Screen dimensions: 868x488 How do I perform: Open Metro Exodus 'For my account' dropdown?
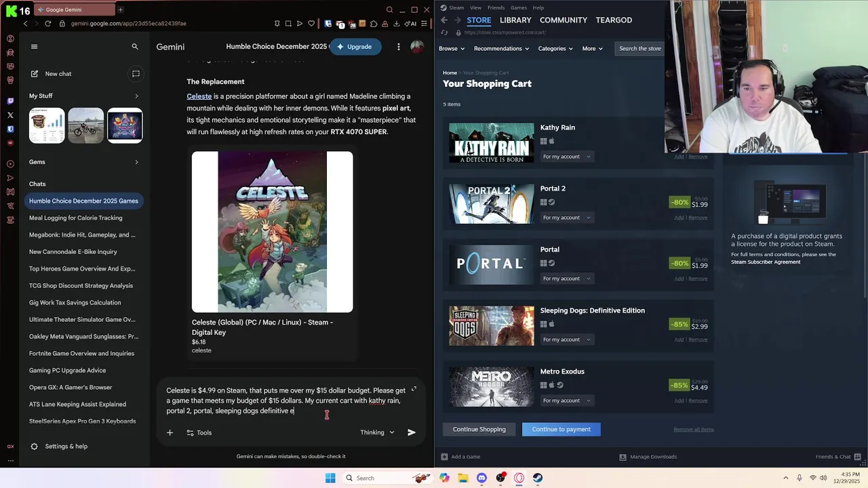pos(567,401)
